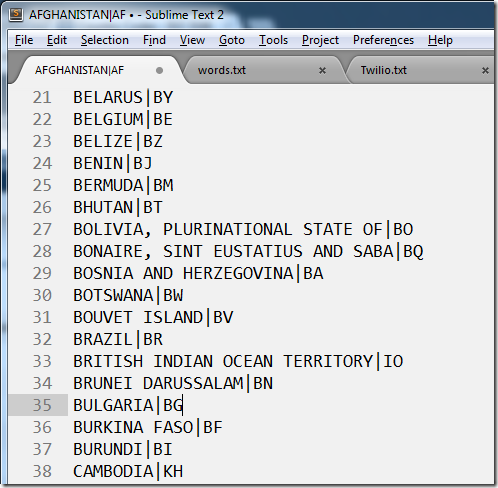Open the Edit menu
This screenshot has width=498, height=488.
coord(57,40)
